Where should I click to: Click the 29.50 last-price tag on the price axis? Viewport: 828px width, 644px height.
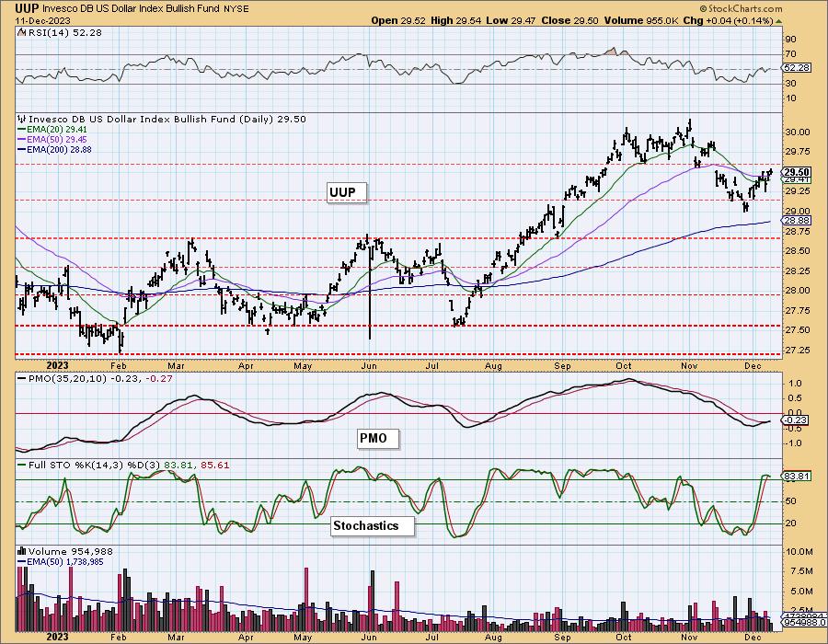[x=797, y=173]
